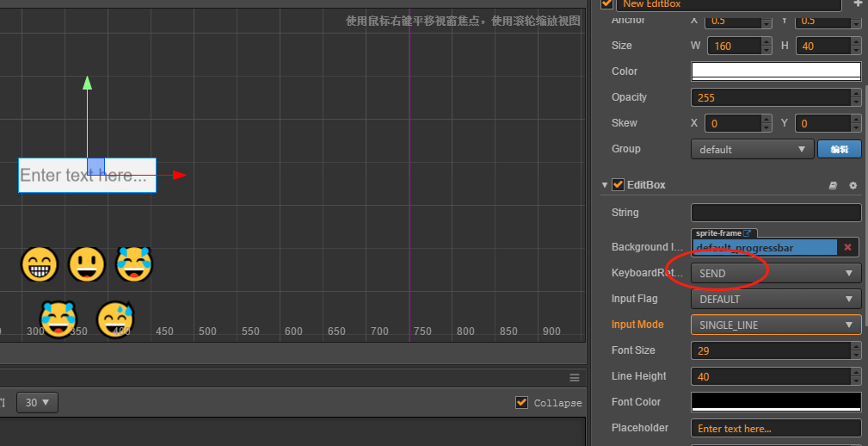This screenshot has height=446, width=868.
Task: Click the Input Mode property label
Action: pos(637,325)
